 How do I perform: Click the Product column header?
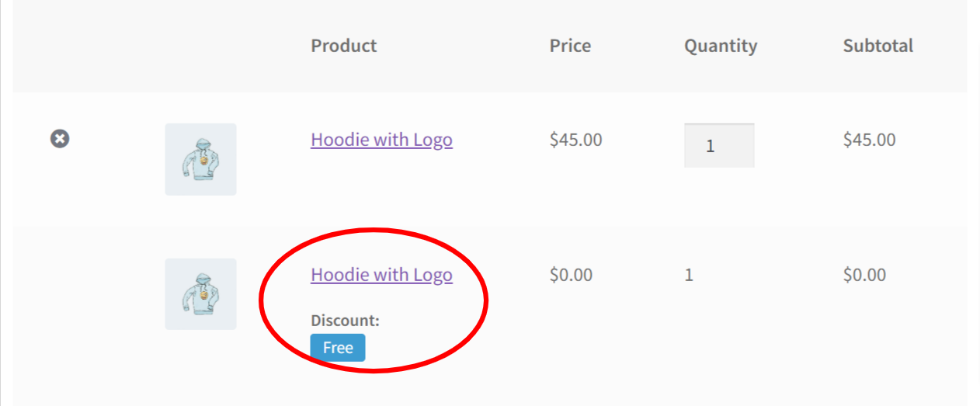click(343, 46)
